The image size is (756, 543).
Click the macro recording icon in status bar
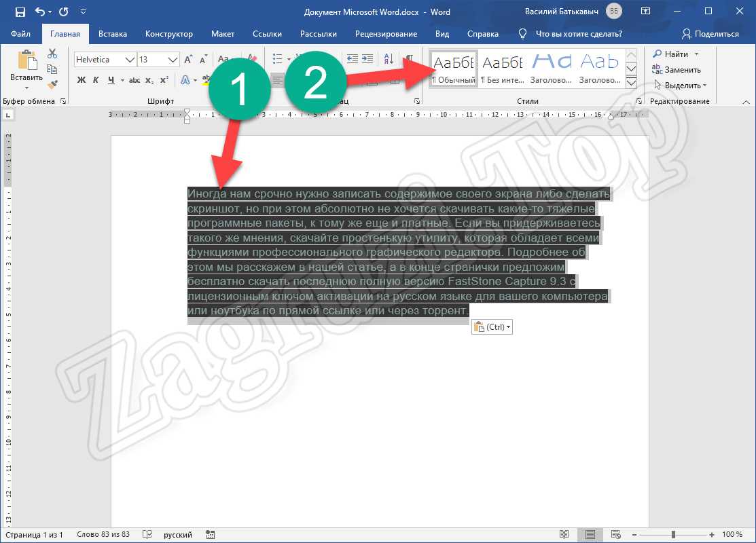210,535
